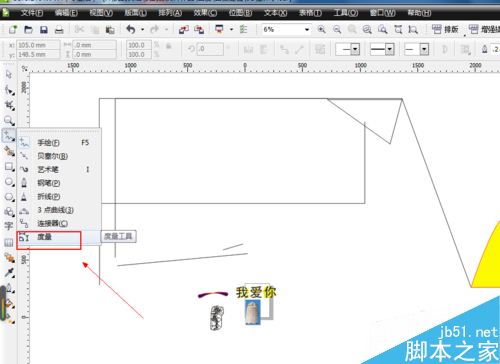The height and width of the screenshot is (364, 500).
Task: Open the 编辑(E) menu
Action: 66,13
